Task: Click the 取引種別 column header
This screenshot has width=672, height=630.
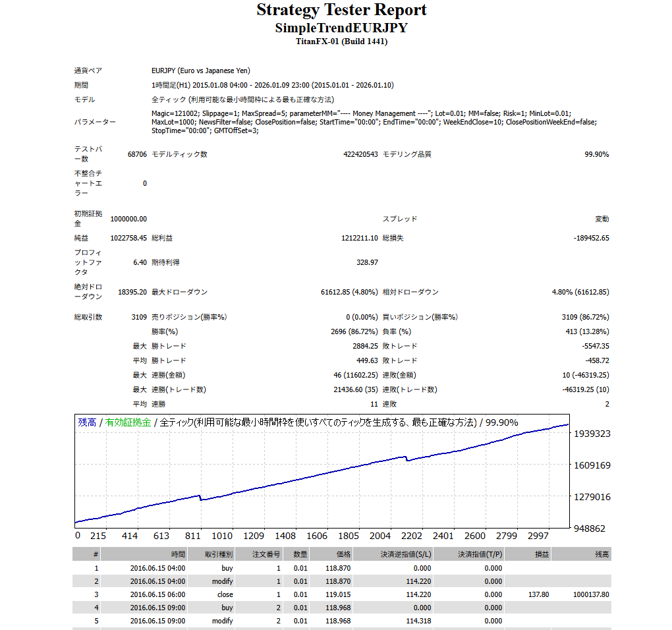Action: coord(218,554)
